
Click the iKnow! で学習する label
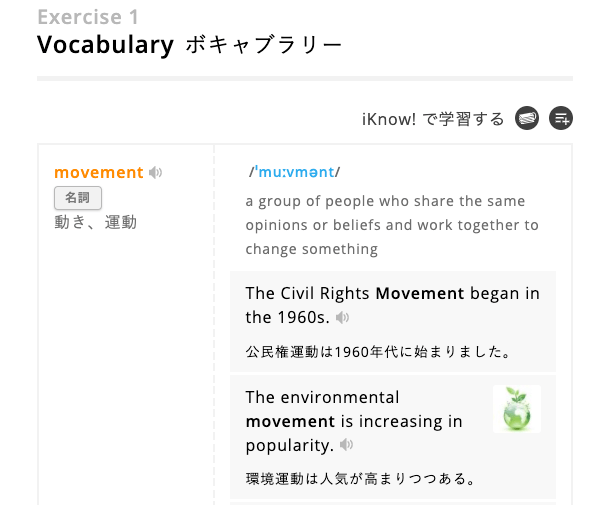pos(433,119)
